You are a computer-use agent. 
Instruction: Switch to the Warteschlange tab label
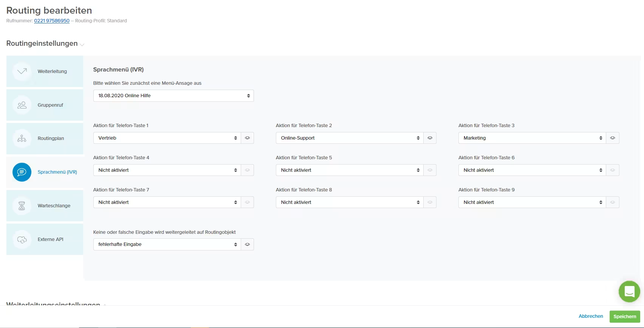(54, 206)
